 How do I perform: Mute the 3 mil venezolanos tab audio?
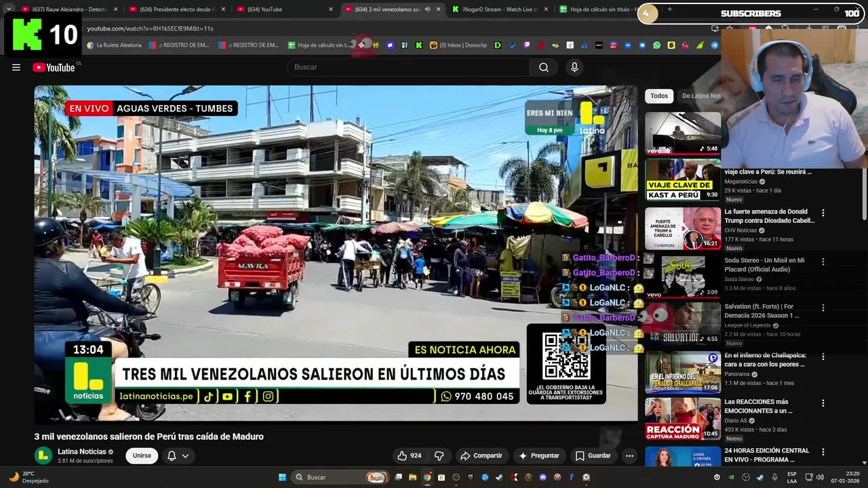click(427, 9)
